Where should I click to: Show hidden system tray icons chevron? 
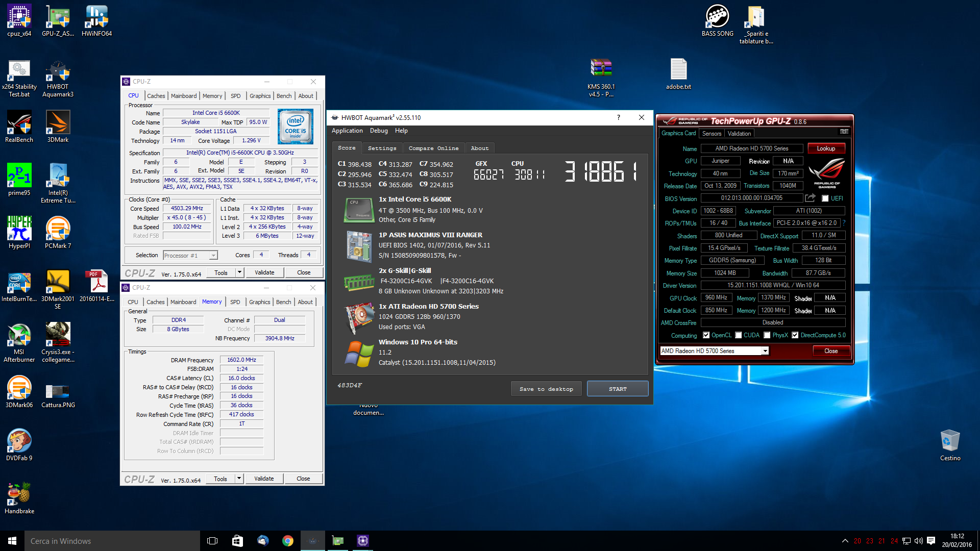tap(845, 541)
